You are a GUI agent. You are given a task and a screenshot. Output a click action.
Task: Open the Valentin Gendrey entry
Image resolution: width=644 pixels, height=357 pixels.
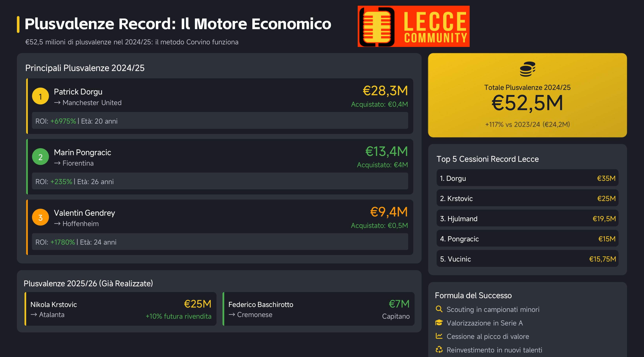[x=220, y=227]
